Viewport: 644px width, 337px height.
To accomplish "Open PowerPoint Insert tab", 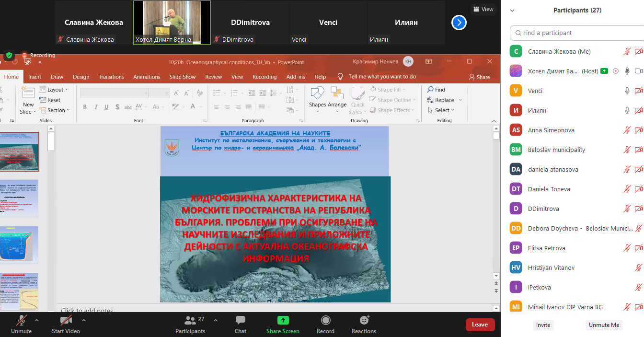I will 34,77.
